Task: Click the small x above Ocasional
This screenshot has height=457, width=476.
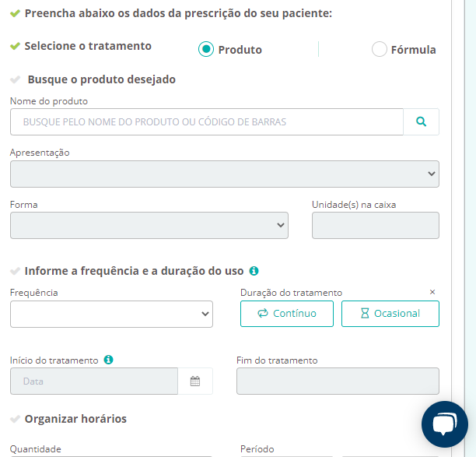Action: pyautogui.click(x=432, y=292)
